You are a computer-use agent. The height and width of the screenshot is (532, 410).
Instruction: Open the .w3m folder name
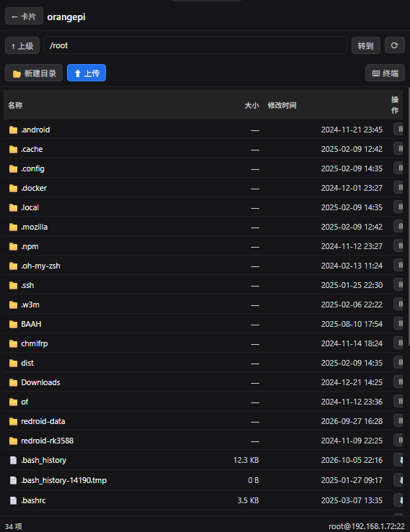click(x=30, y=305)
